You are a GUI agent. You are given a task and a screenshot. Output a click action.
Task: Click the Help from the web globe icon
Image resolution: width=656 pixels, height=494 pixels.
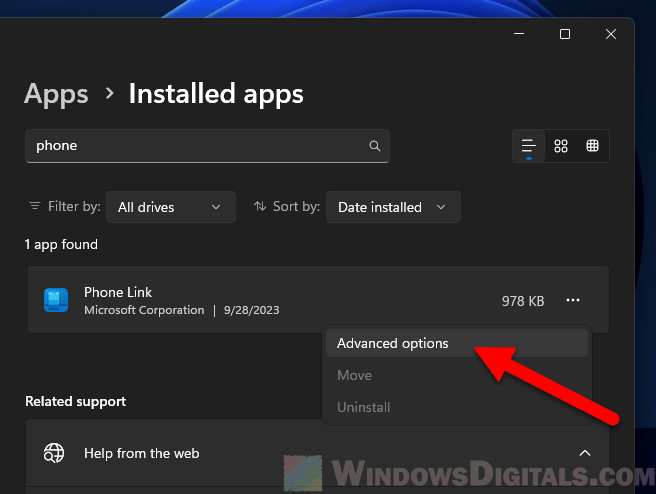[x=54, y=453]
